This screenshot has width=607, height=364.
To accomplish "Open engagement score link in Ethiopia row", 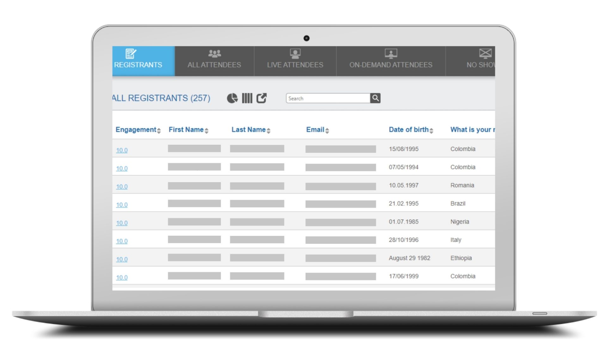I will pyautogui.click(x=122, y=259).
